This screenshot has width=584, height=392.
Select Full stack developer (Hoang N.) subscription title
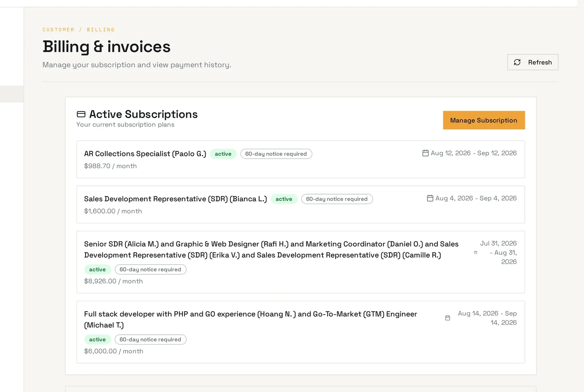(x=251, y=320)
